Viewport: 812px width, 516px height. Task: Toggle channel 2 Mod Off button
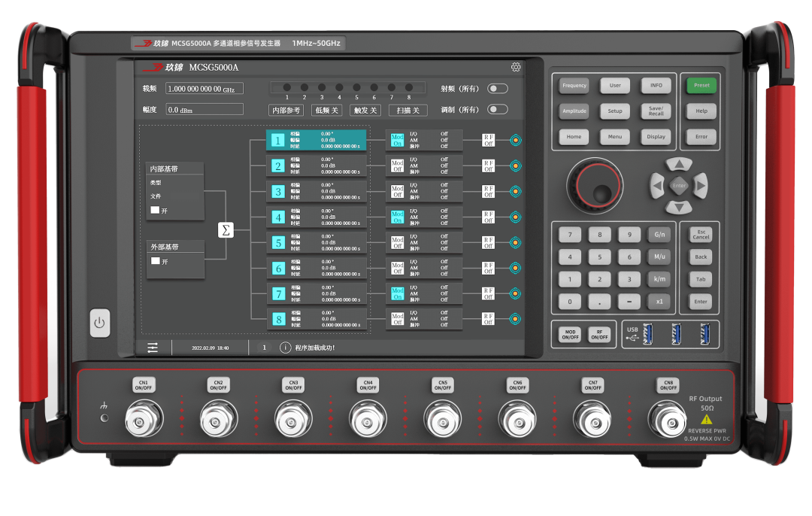(397, 165)
